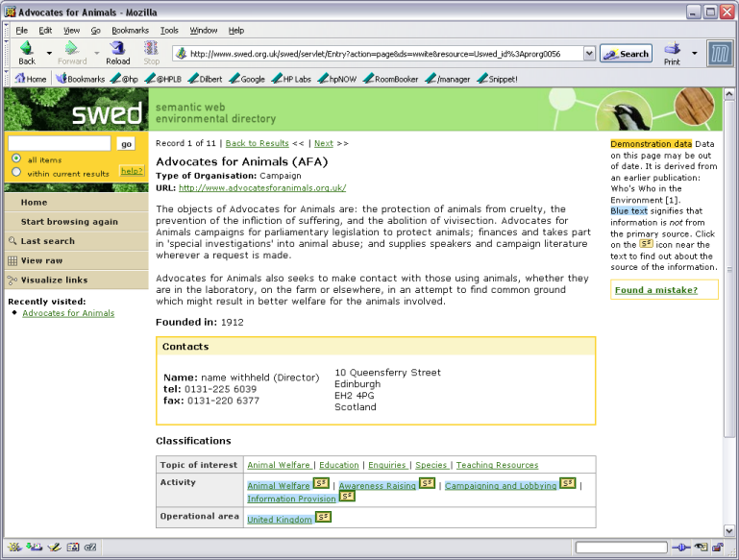Click the Print toolbar icon
Screen dimensions: 739x560
[x=671, y=49]
